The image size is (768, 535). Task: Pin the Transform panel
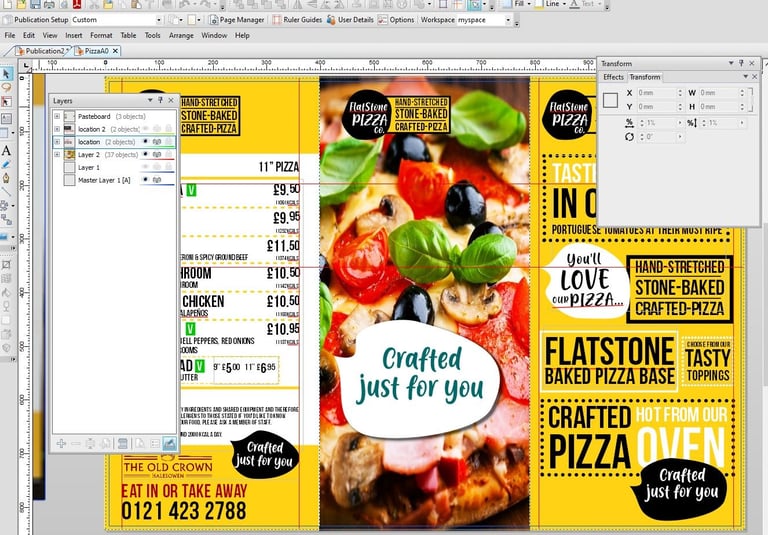742,63
